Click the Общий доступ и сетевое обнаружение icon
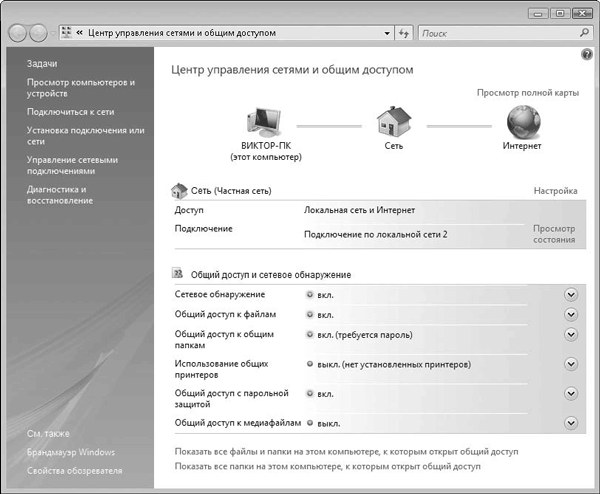 pyautogui.click(x=179, y=273)
